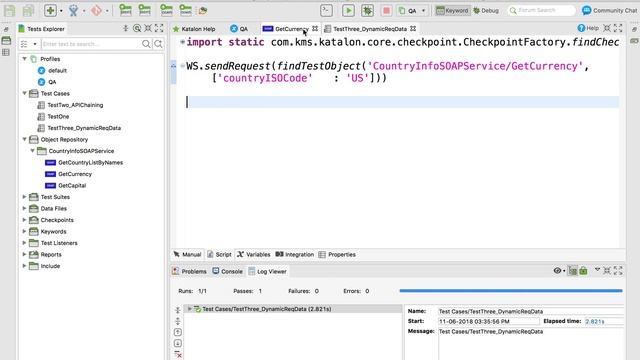Open the filter dropdown arrow in search bar
Viewport: 640px width, 360px height.
[x=35, y=44]
